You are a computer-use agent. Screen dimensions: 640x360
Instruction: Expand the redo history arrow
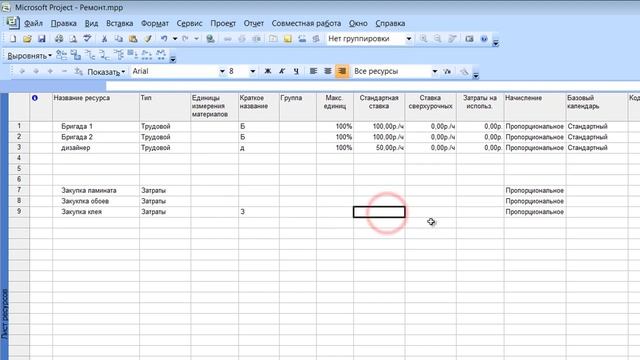pos(196,39)
